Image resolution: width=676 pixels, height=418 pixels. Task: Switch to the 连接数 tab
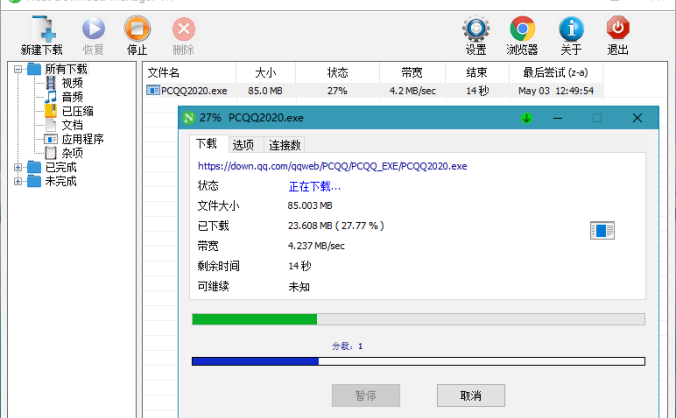point(285,145)
